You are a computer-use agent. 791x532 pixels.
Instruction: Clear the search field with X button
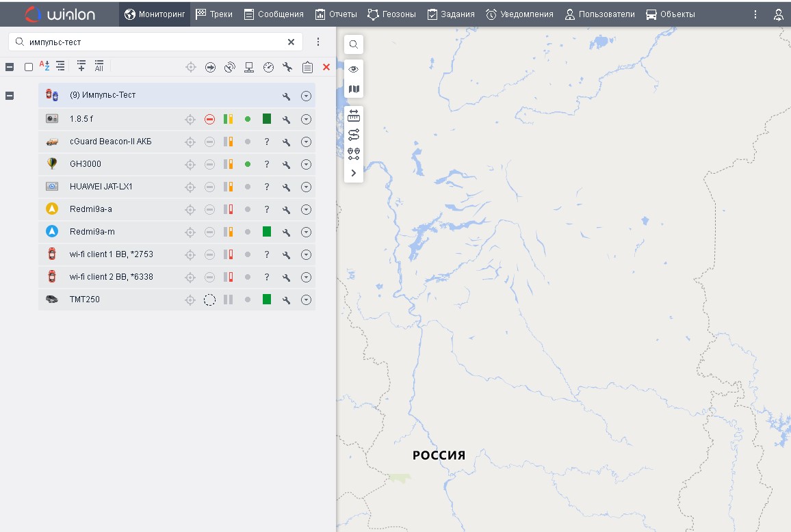tap(291, 42)
